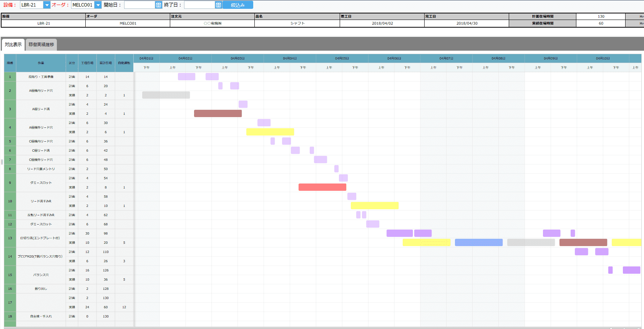Click the 絞込み filter button
Screen dimensions: 644x329
238,5
